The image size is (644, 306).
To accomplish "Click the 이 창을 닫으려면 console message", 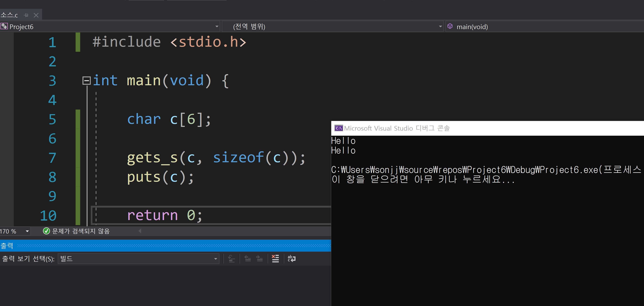I will coord(423,179).
